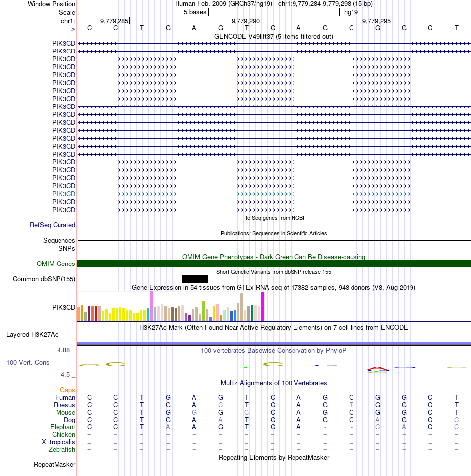Viewport: 471px width, 476px height.
Task: Open the "GENCODE V49lift37 (5 items filtered out)" track title
Action: [274, 37]
